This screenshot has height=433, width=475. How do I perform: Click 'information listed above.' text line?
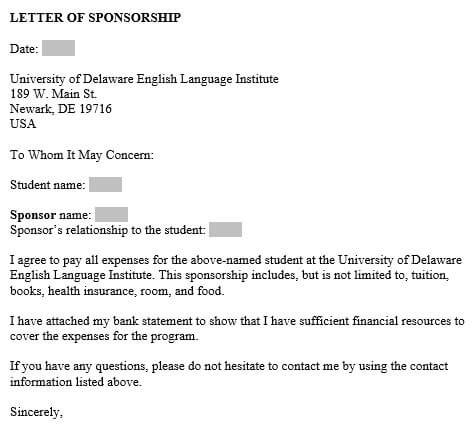[x=76, y=382]
